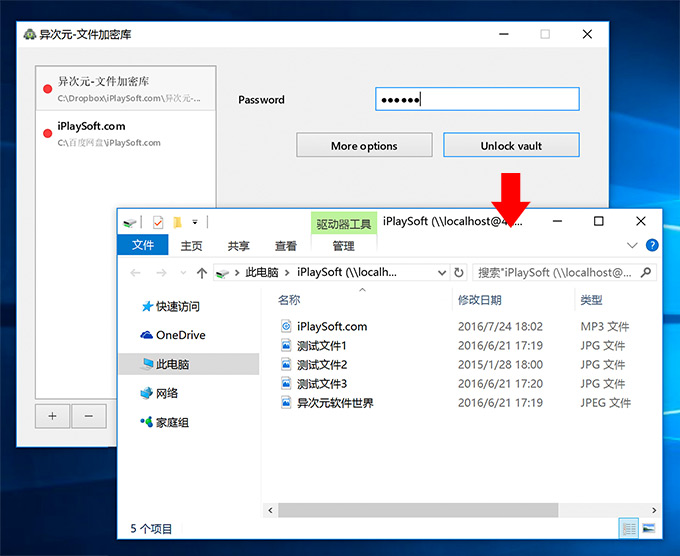The image size is (680, 556).
Task: Open recent locations dropdown arrow
Action: [183, 273]
